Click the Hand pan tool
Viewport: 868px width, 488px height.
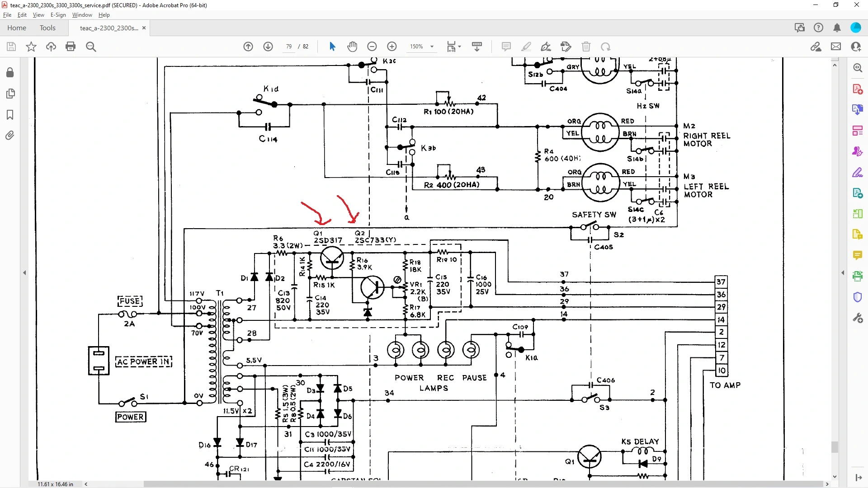click(x=352, y=47)
